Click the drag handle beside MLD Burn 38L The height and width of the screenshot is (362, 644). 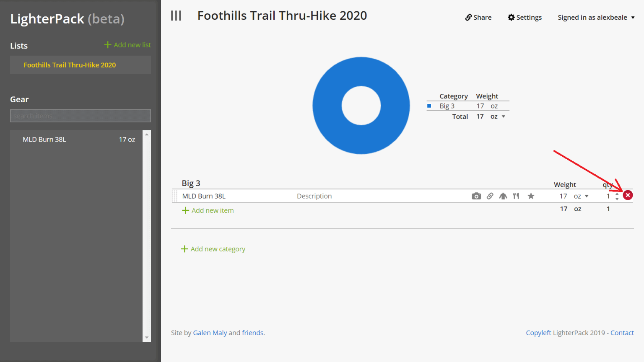coord(175,196)
